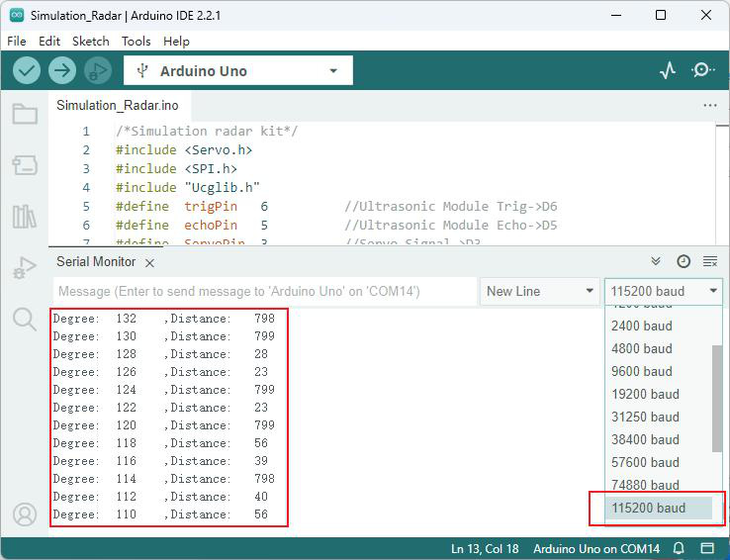The width and height of the screenshot is (730, 560).
Task: Click the notifications bell in status bar
Action: [x=679, y=548]
